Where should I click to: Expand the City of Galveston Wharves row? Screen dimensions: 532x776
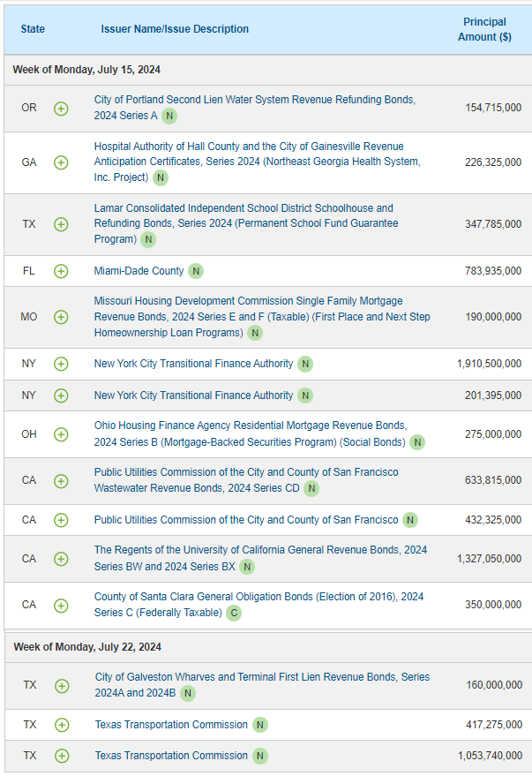(62, 686)
